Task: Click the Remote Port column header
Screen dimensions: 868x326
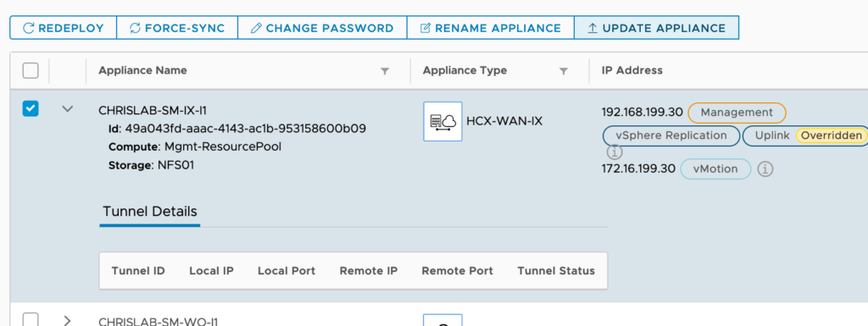Action: [x=457, y=271]
